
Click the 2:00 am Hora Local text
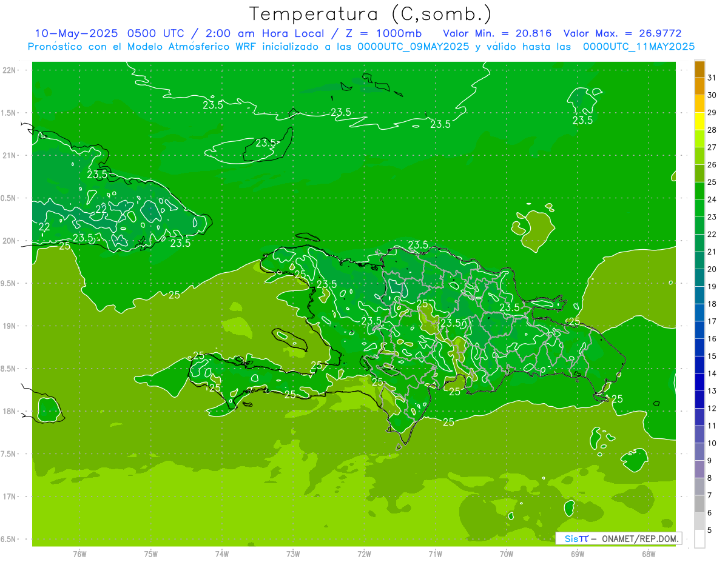264,33
